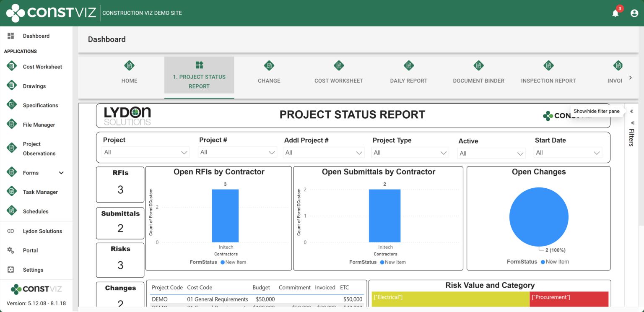644x312 pixels.
Task: Click the Lydon Solutions link icon
Action: pyautogui.click(x=11, y=231)
